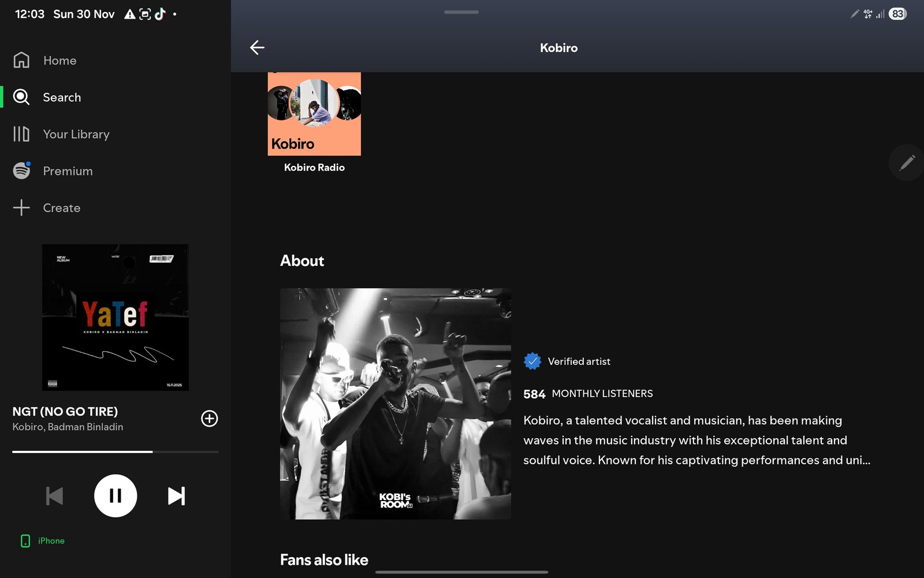Viewport: 924px width, 578px height.
Task: Tap the Spotify Premium logo icon
Action: [x=21, y=171]
